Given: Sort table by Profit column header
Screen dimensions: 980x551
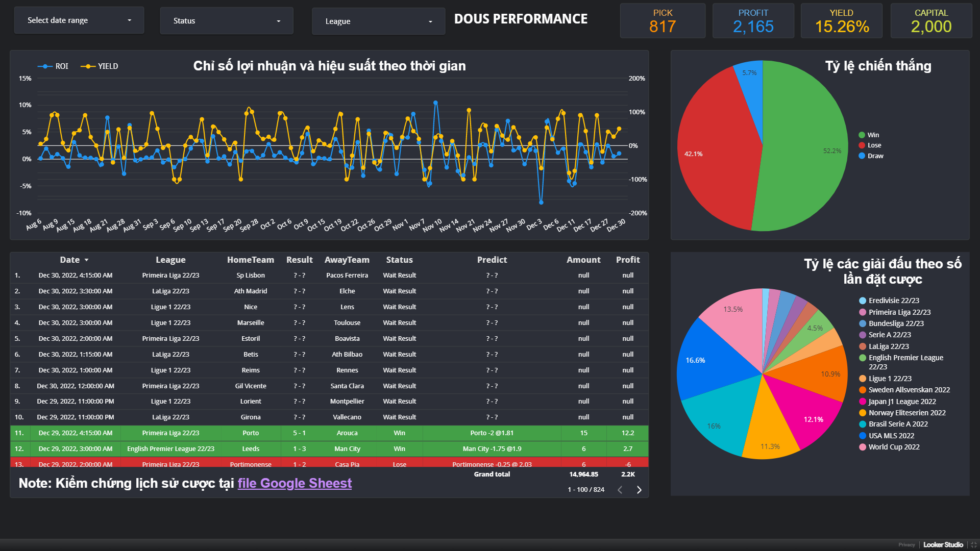Looking at the screenshot, I should tap(627, 260).
